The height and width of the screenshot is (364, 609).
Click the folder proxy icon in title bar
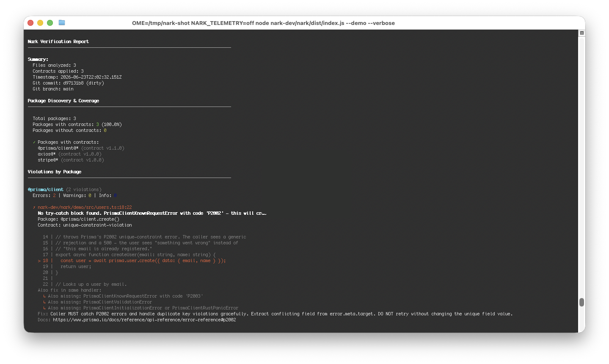62,22
